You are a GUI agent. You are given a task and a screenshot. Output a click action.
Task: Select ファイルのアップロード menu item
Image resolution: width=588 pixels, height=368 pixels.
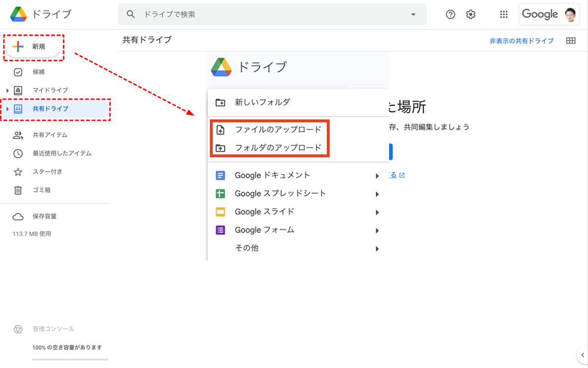click(278, 130)
